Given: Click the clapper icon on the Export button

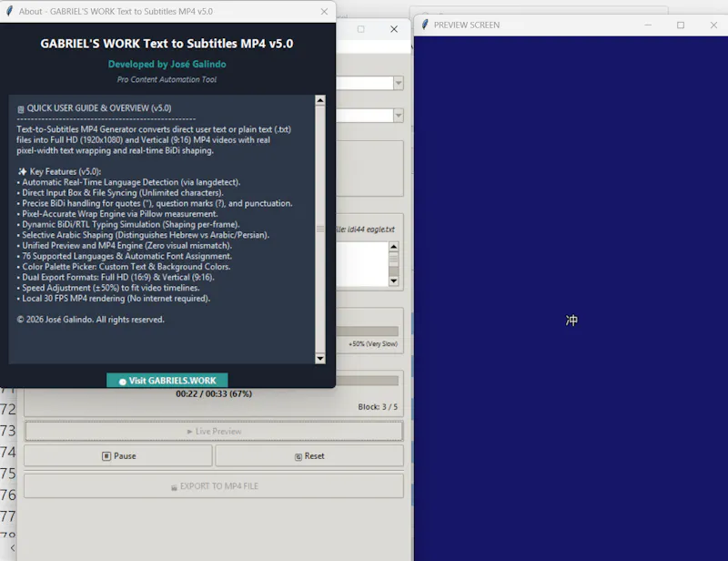Looking at the screenshot, I should (x=174, y=487).
